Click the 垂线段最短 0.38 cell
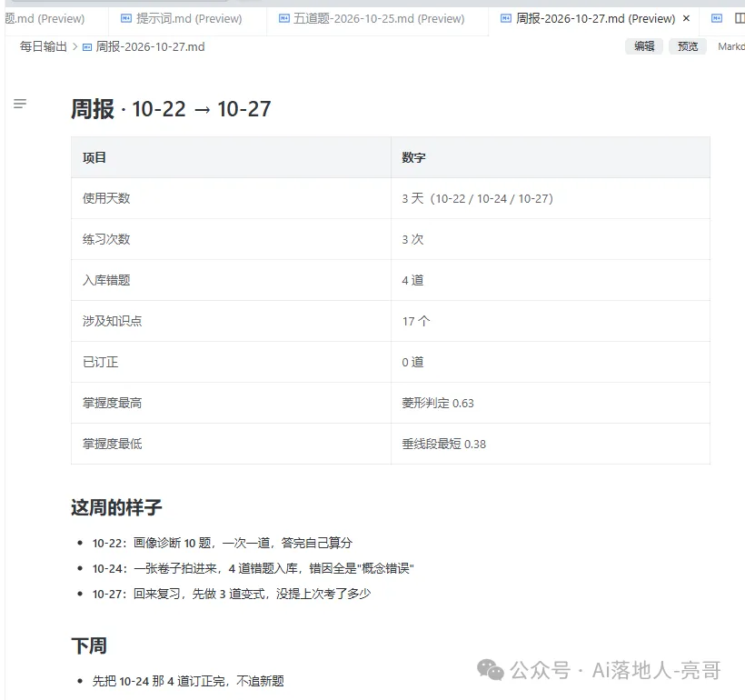This screenshot has height=700, width=745. point(551,444)
